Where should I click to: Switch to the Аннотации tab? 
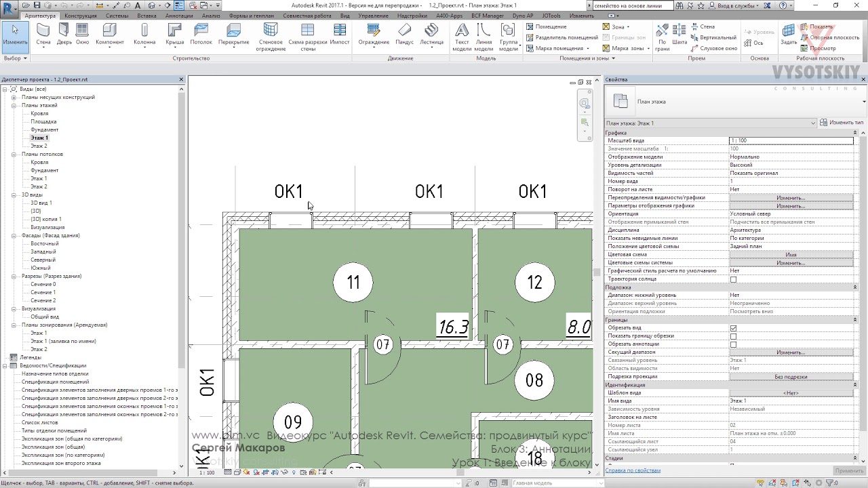(179, 16)
